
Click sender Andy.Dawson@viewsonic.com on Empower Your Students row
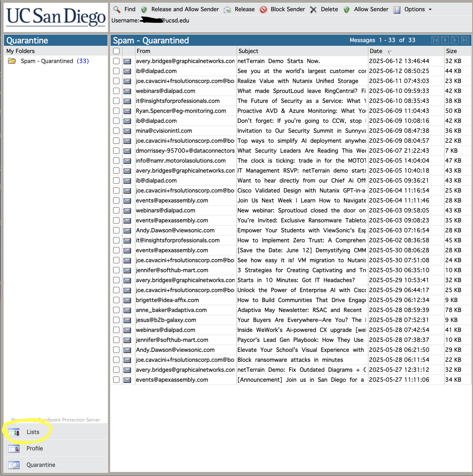175,230
